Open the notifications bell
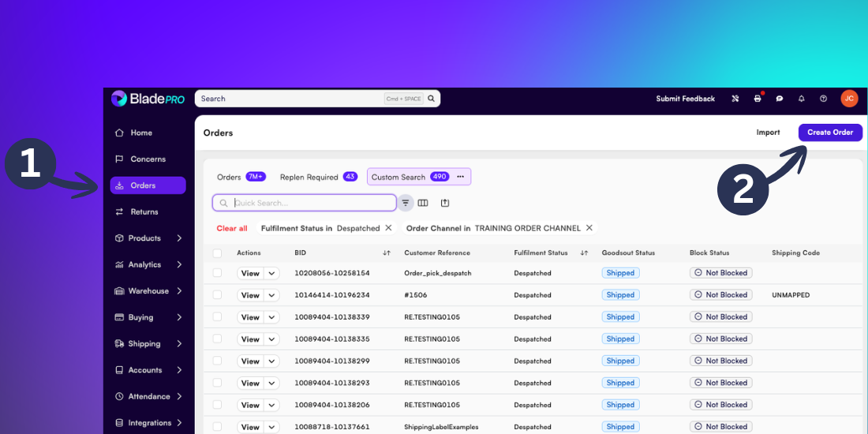Screen dimensions: 868x434 [802, 99]
